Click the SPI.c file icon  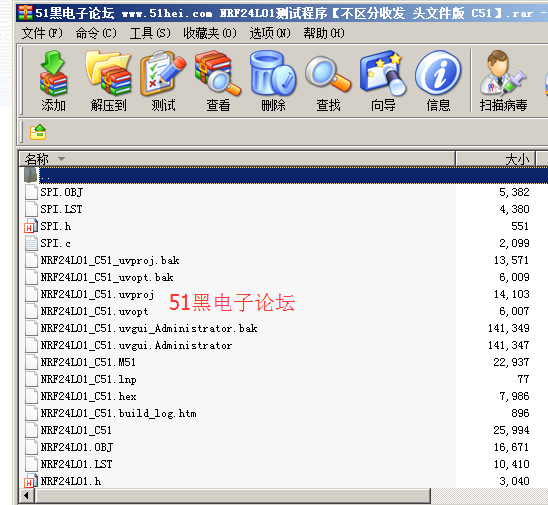31,243
